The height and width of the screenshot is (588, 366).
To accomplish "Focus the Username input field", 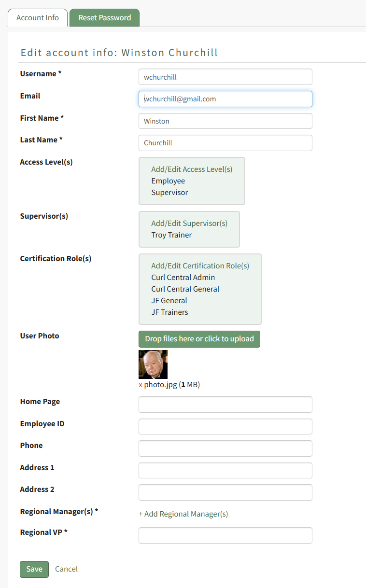I will coord(225,77).
